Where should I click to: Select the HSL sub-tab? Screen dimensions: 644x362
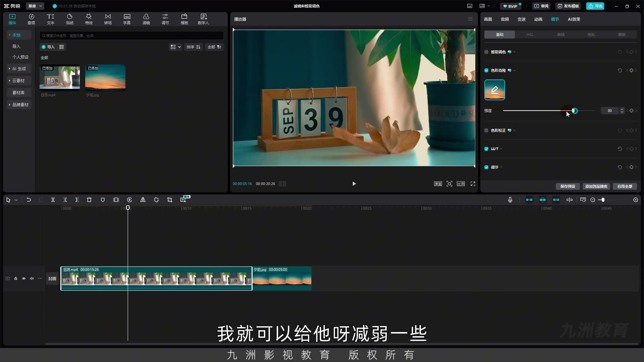tap(530, 35)
